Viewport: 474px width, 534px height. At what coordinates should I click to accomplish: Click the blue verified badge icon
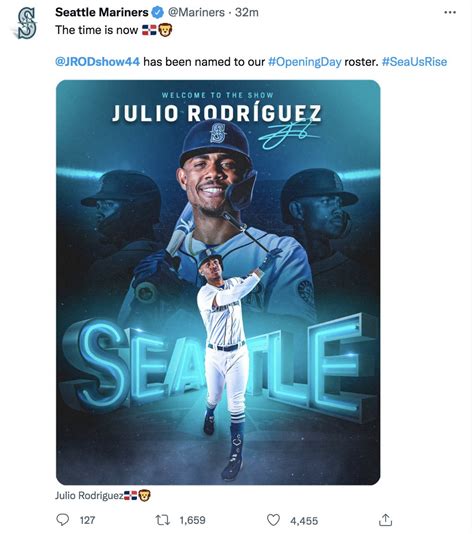[157, 13]
